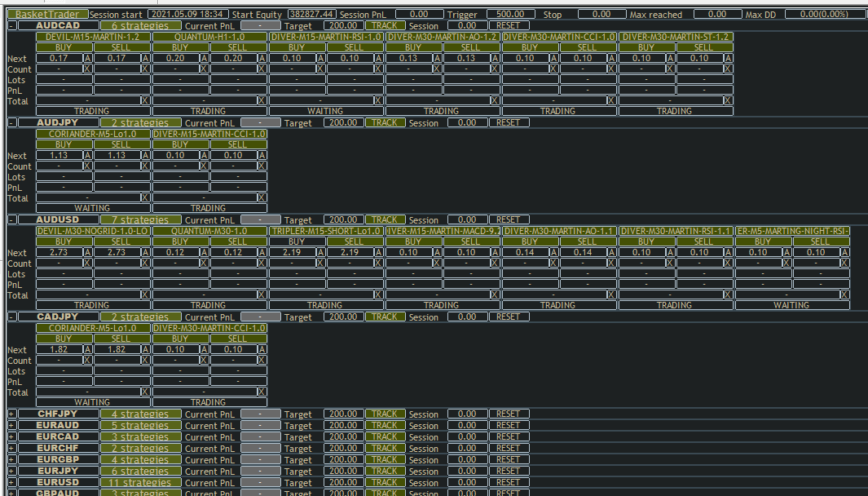
Task: Toggle A for DIVER-M15-MARTIN-RSI-1.0 SELL lot in AUDCAD
Action: click(x=378, y=58)
